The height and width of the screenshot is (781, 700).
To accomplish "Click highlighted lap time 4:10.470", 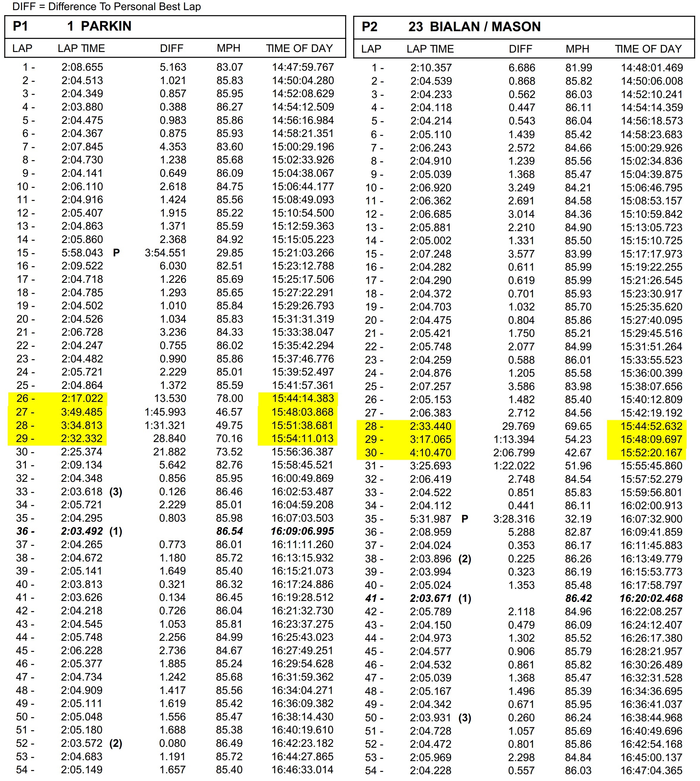I will click(x=430, y=453).
